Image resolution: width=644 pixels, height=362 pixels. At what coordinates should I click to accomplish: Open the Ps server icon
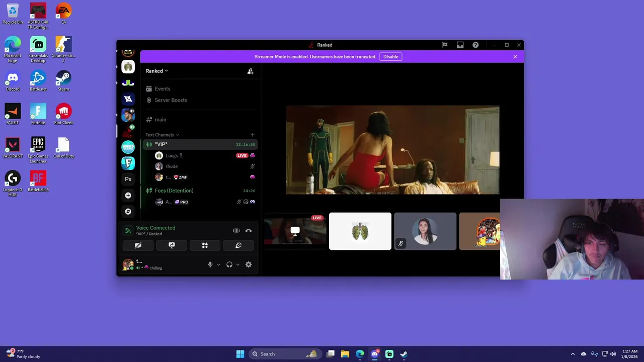(x=128, y=179)
